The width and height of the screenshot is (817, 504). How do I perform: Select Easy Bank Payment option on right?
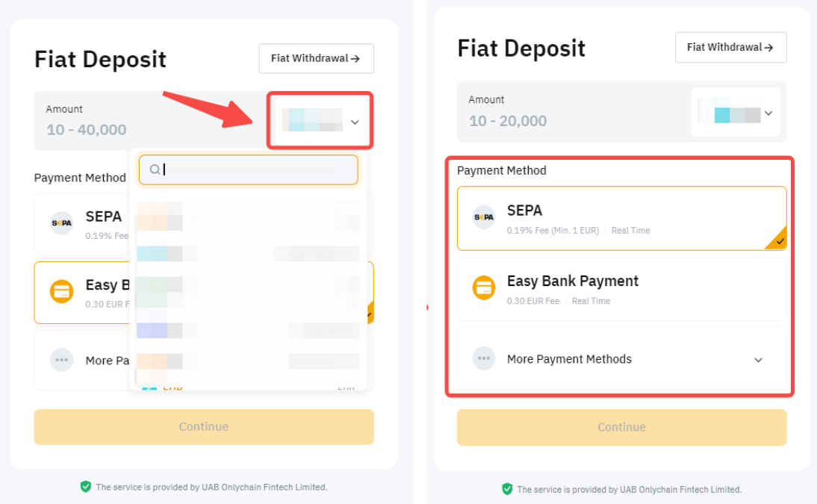click(x=621, y=289)
